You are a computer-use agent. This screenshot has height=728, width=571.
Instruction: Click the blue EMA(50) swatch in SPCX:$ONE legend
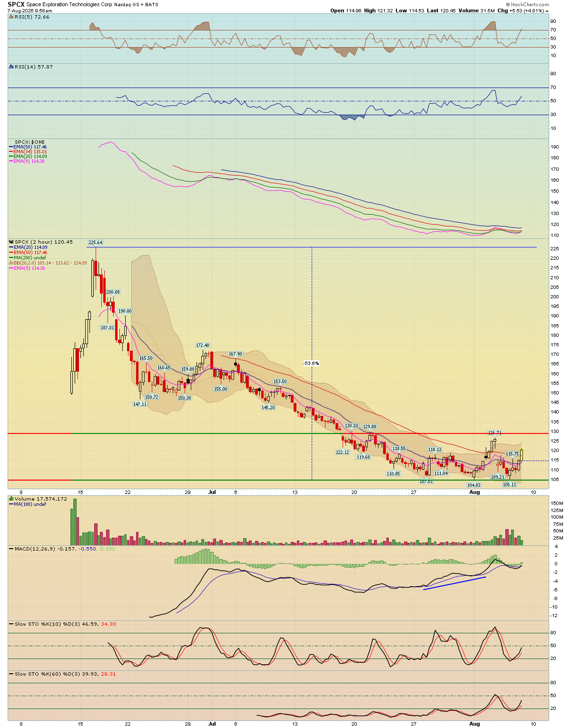(11, 147)
